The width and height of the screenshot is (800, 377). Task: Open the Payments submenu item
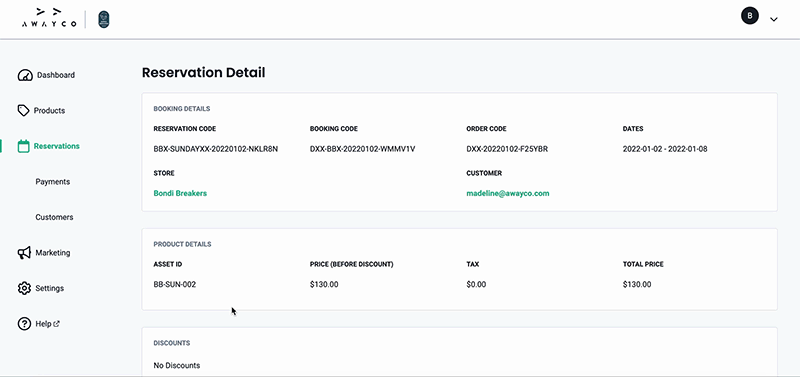pyautogui.click(x=53, y=182)
